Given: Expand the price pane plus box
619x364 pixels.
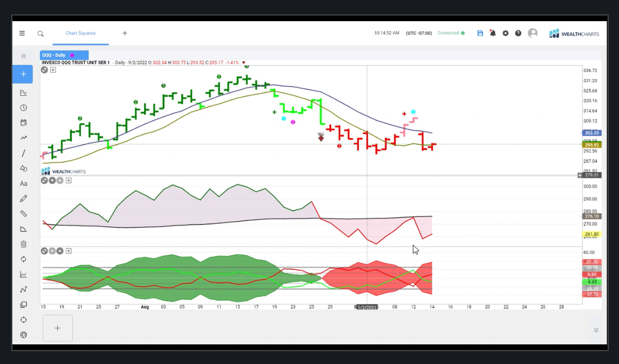Looking at the screenshot, I should click(x=53, y=70).
